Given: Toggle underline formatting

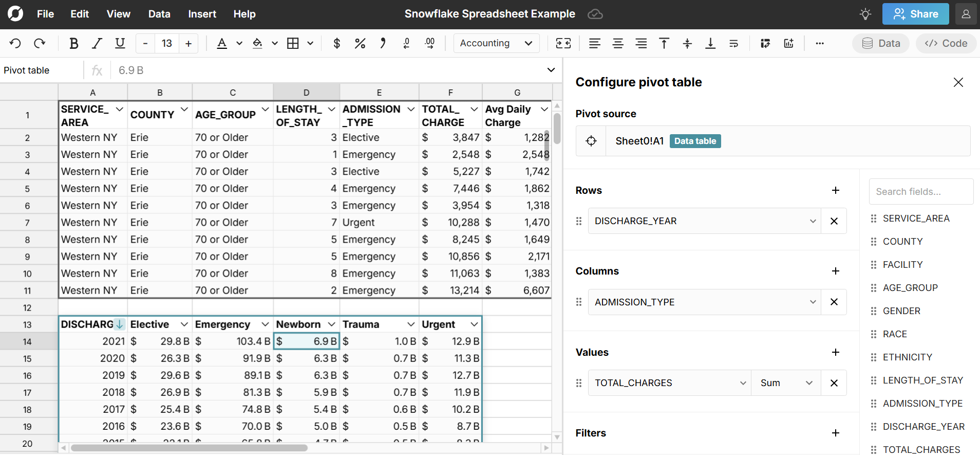Looking at the screenshot, I should [120, 44].
